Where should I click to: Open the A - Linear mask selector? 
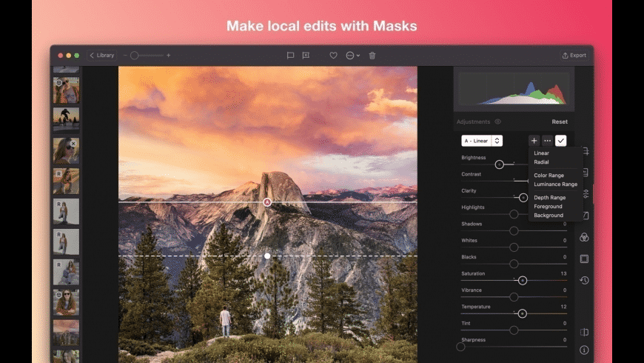coord(482,141)
